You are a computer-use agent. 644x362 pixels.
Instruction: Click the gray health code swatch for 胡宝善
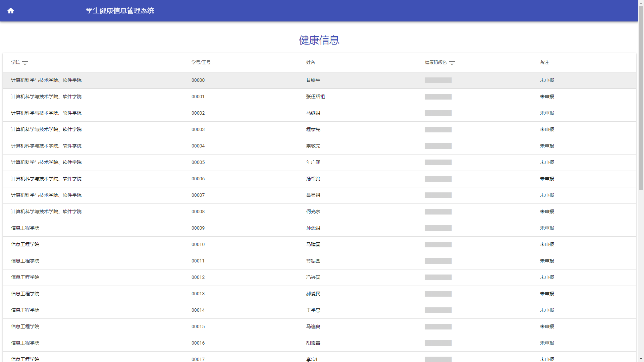438,343
